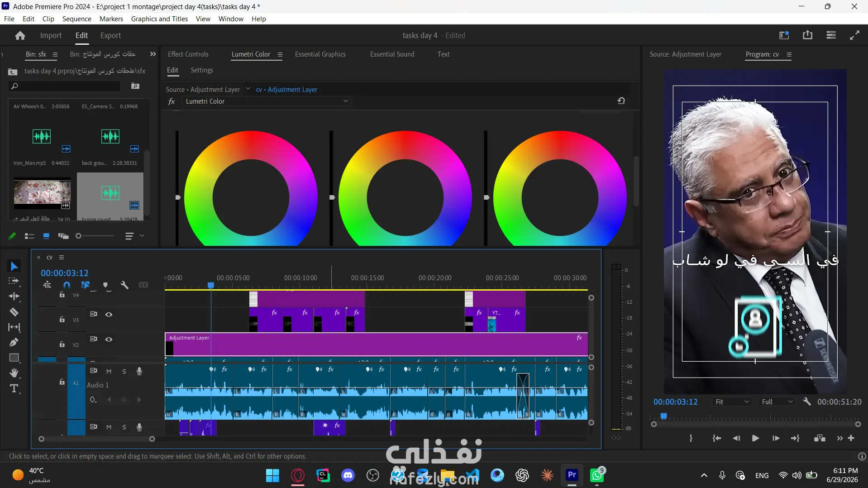The image size is (868, 488).
Task: Select the Slip tool
Action: coord(14,327)
